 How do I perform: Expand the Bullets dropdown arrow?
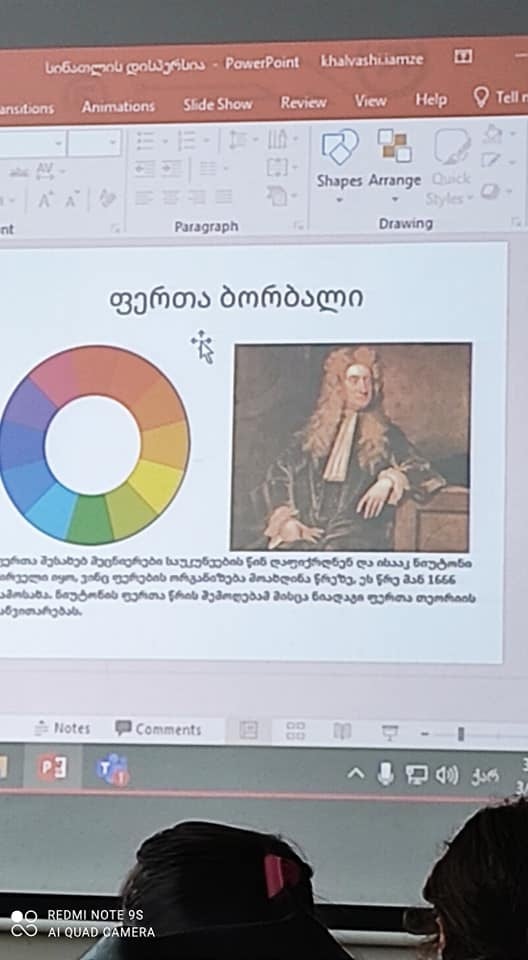[x=164, y=141]
